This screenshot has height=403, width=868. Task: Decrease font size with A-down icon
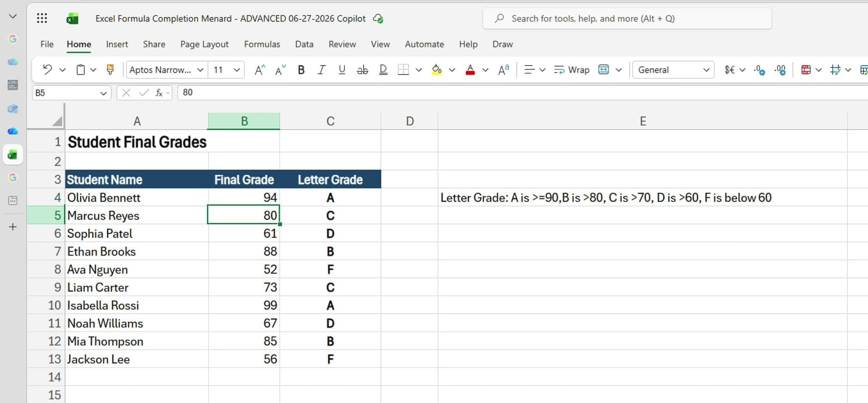[280, 70]
